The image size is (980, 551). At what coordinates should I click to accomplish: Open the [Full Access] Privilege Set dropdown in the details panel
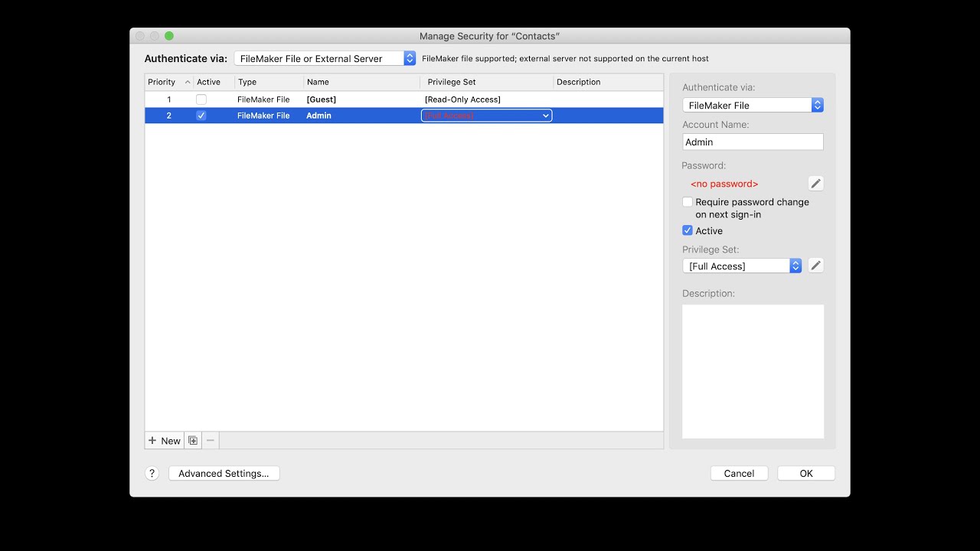pos(742,266)
